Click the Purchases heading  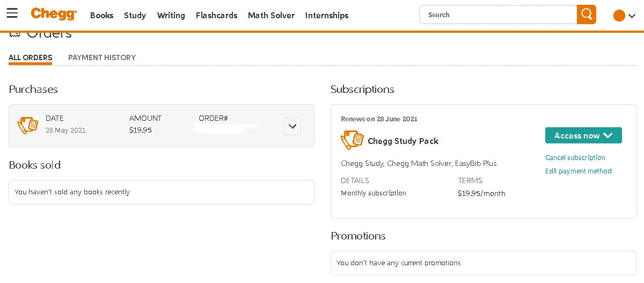[x=33, y=89]
